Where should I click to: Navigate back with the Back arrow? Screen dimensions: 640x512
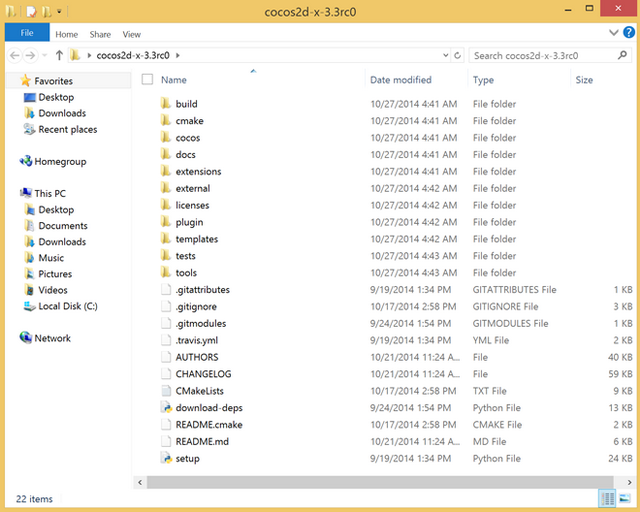(15, 55)
